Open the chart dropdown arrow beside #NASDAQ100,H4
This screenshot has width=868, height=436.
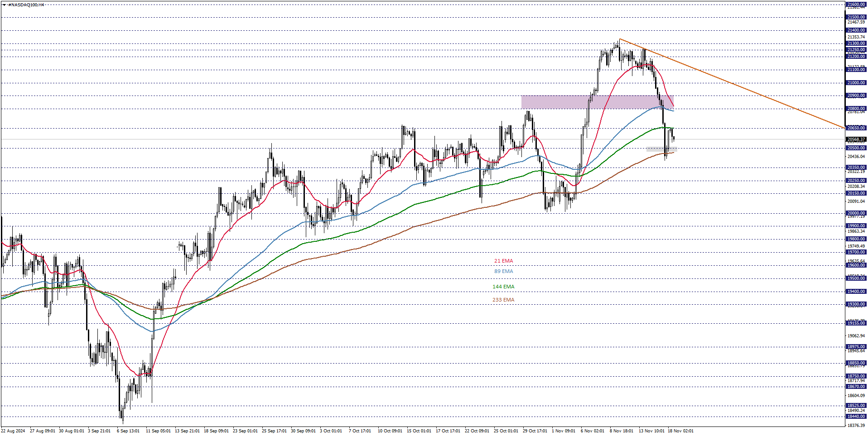click(4, 5)
